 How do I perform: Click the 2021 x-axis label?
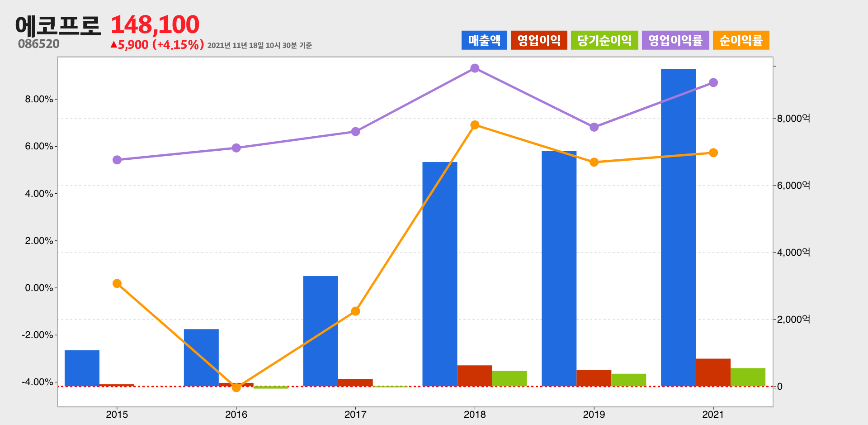(713, 414)
